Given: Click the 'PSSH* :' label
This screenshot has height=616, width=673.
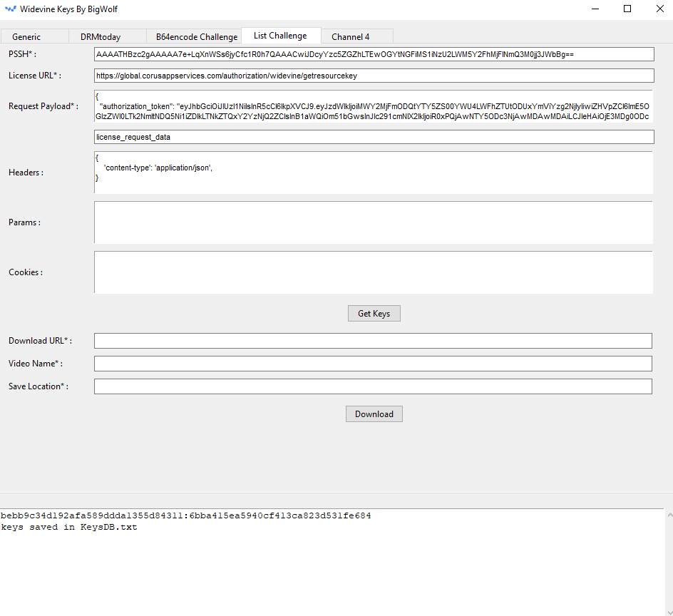Looking at the screenshot, I should tap(22, 54).
